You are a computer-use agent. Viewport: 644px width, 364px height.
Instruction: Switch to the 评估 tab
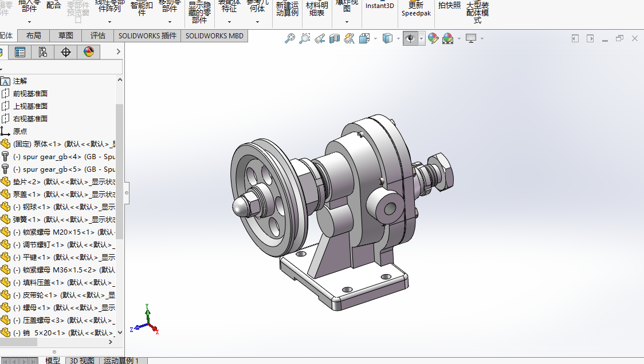(x=98, y=35)
